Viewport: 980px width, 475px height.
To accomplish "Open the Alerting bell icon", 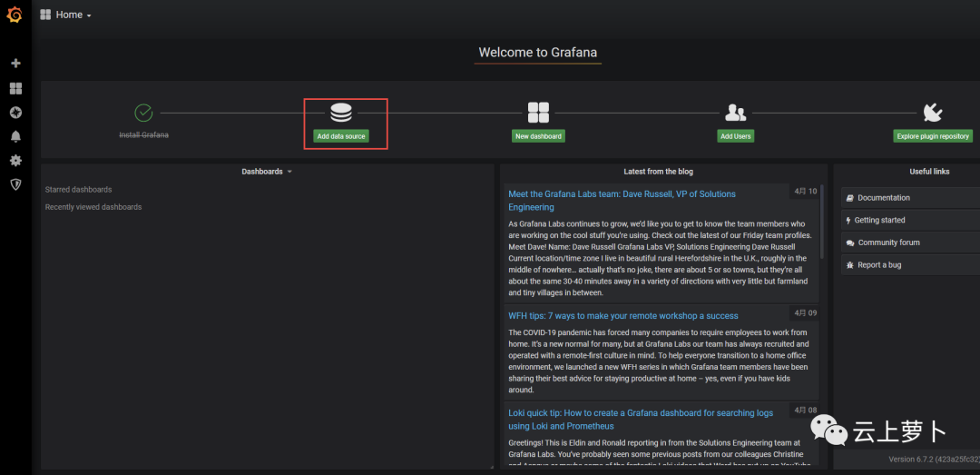I will 15,136.
